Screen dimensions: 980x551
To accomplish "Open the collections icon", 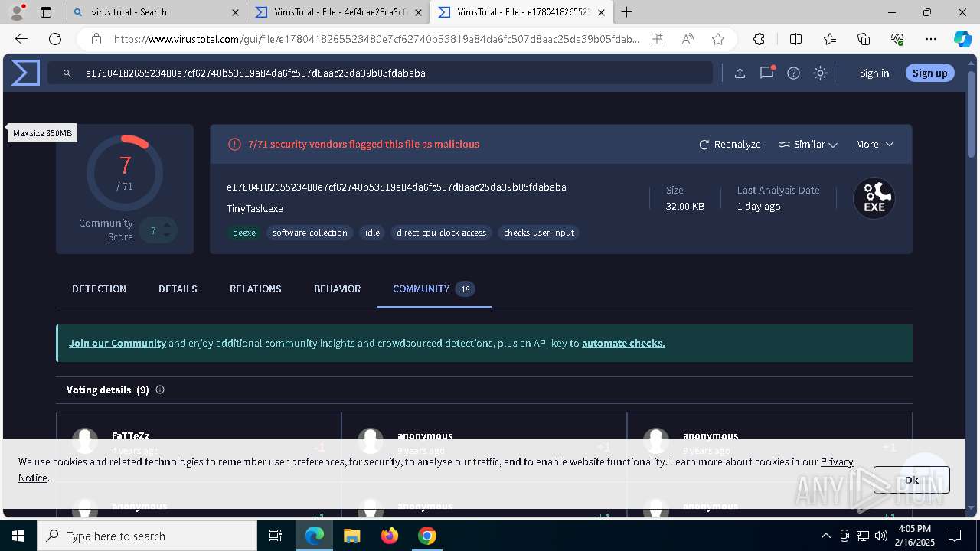I will coord(864,39).
